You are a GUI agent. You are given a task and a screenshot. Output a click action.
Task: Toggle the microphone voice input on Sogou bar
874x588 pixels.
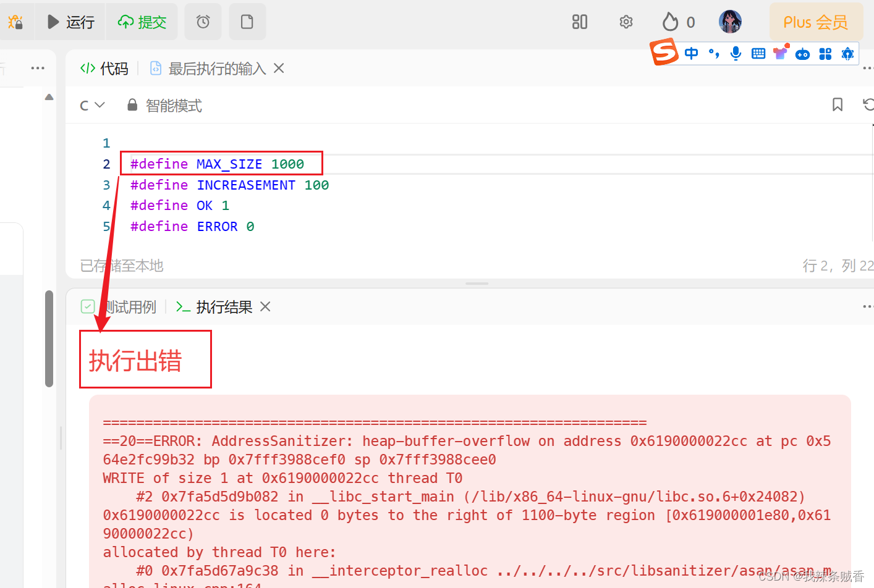tap(736, 53)
